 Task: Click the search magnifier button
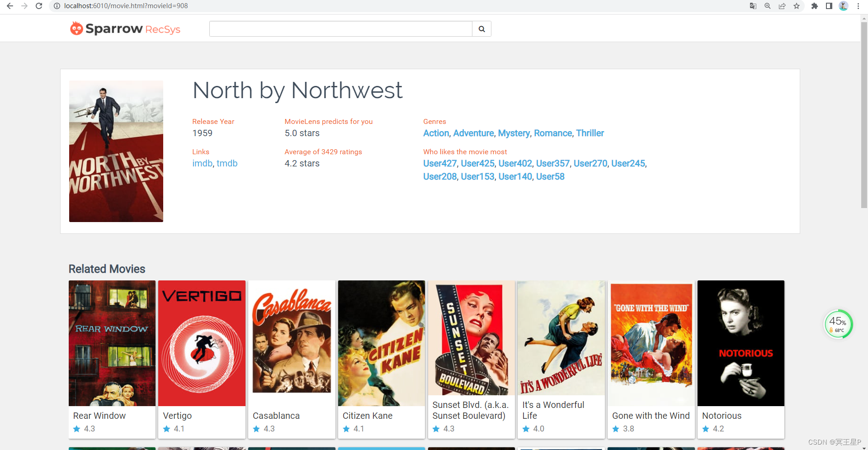click(482, 29)
